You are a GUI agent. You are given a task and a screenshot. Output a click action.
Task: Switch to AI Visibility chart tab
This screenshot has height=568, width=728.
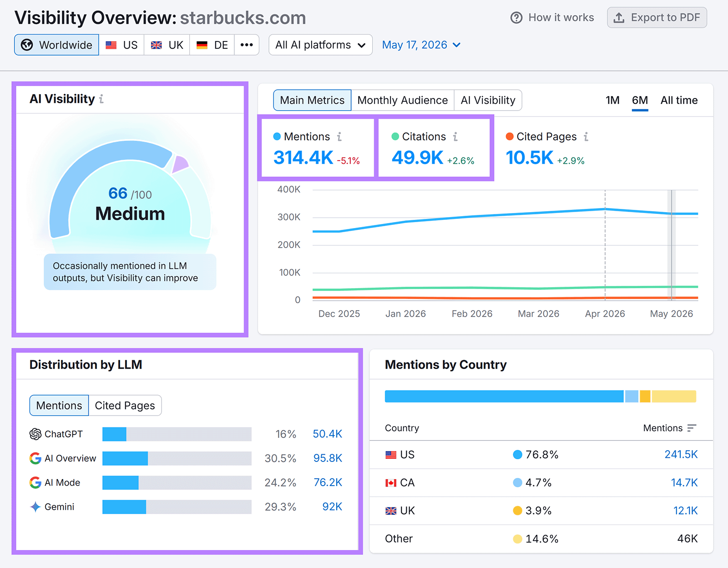point(488,100)
